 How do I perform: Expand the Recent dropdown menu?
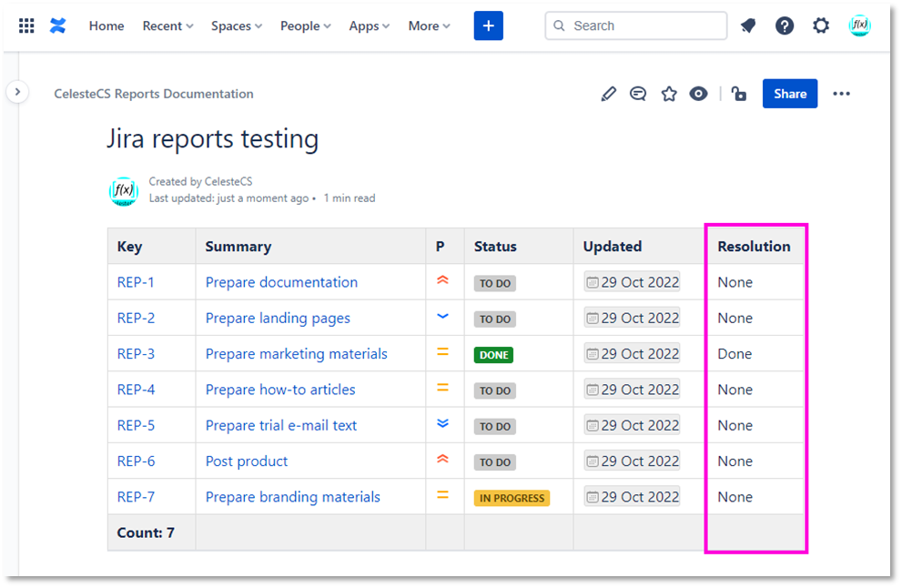pos(168,25)
